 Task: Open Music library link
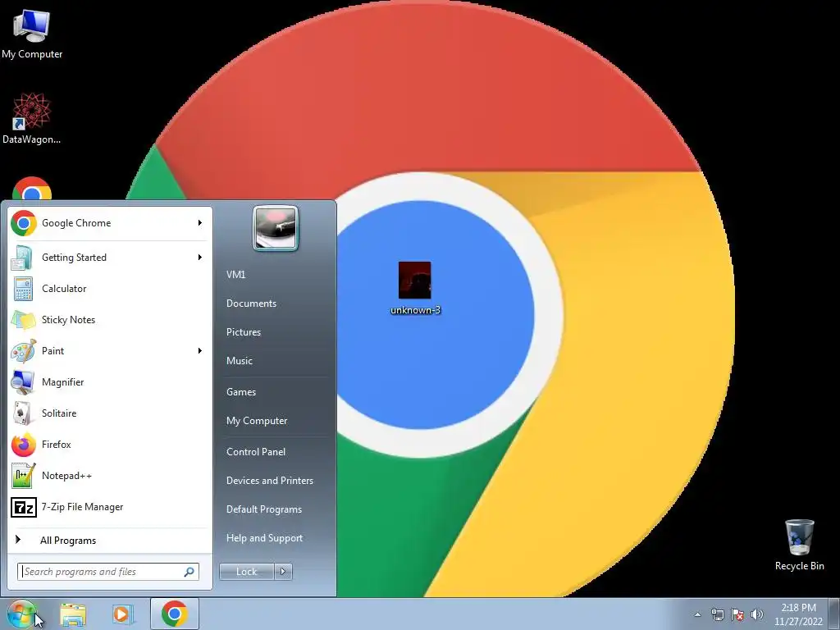pos(240,361)
